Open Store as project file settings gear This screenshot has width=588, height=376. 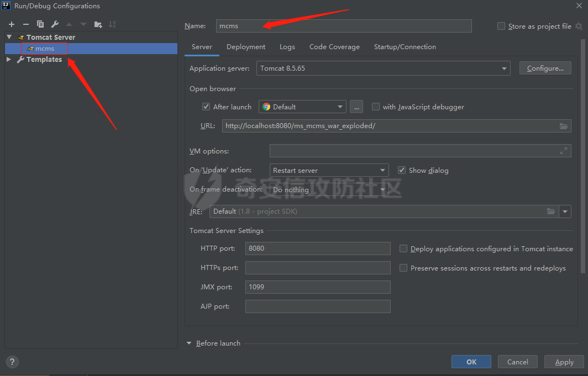[579, 26]
